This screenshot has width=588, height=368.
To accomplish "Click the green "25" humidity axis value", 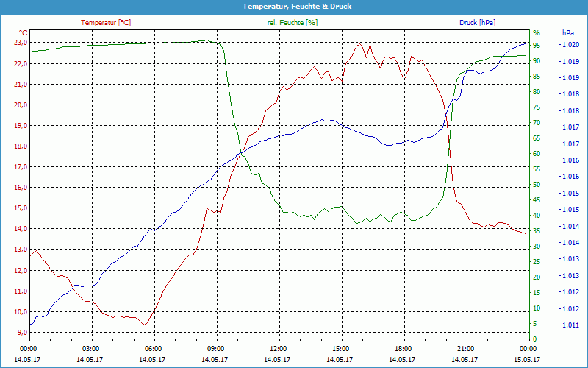I will pyautogui.click(x=537, y=262).
